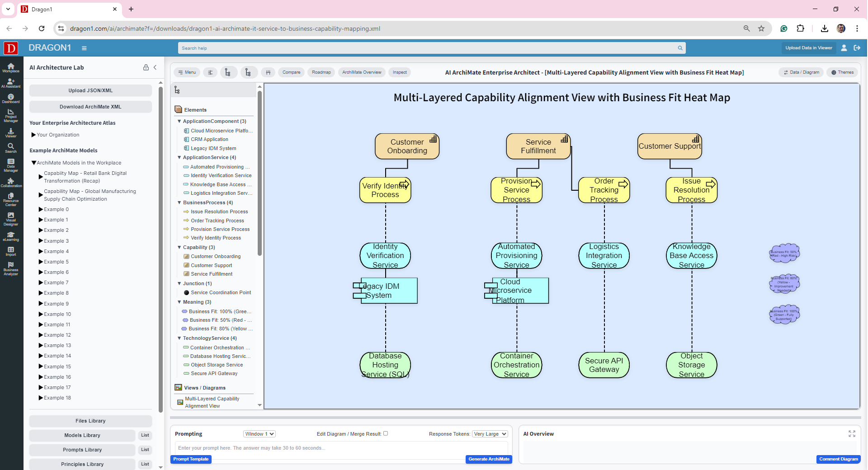This screenshot has height=470, width=868.
Task: Open the ArchiMate Overview tab
Action: pos(362,72)
